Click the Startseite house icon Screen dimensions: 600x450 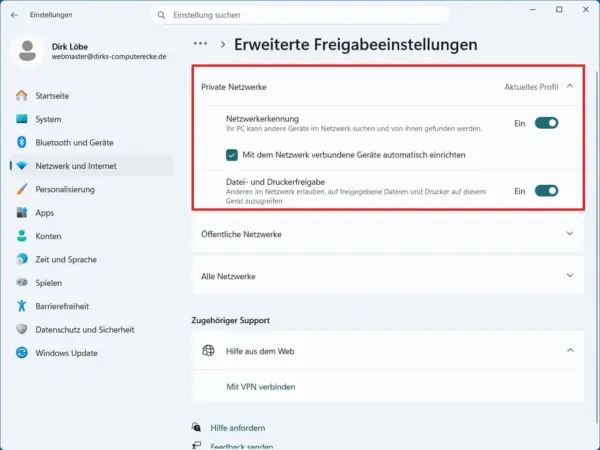point(22,95)
